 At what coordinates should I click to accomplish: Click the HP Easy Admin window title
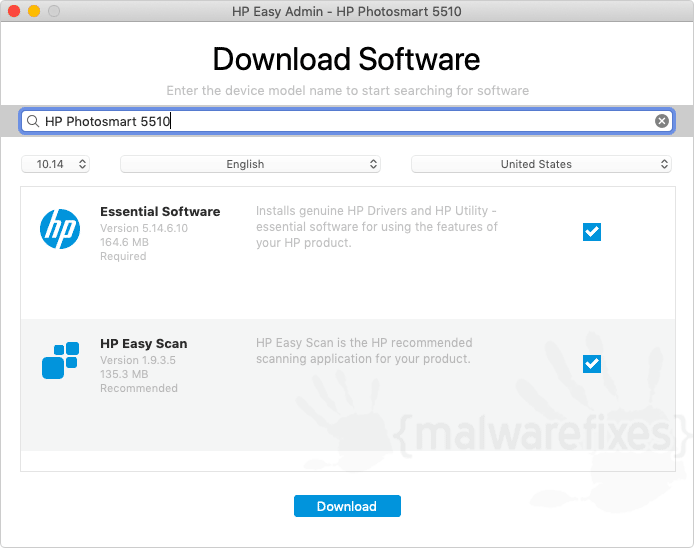pyautogui.click(x=347, y=12)
